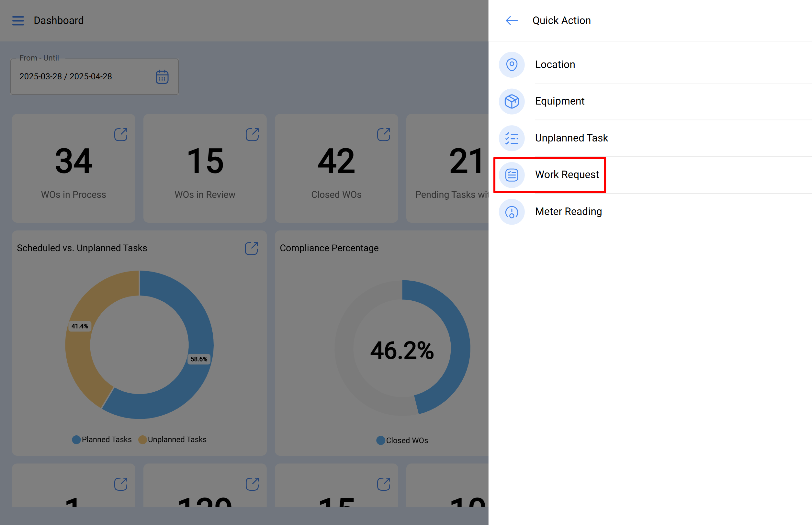Click the WOs in Process label

[x=74, y=195]
